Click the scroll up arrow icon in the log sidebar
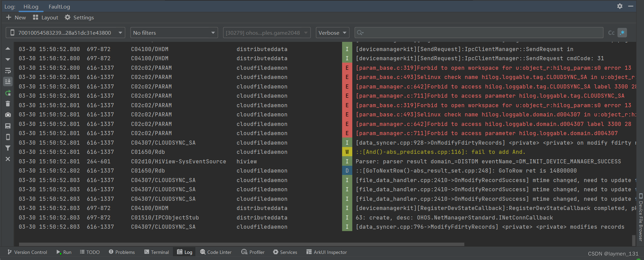 [7, 49]
